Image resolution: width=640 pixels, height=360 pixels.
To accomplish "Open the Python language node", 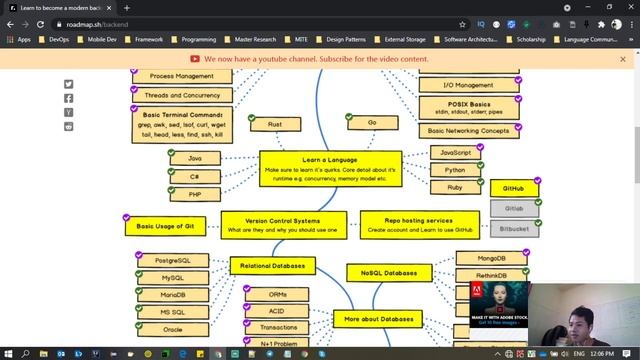I will click(456, 170).
